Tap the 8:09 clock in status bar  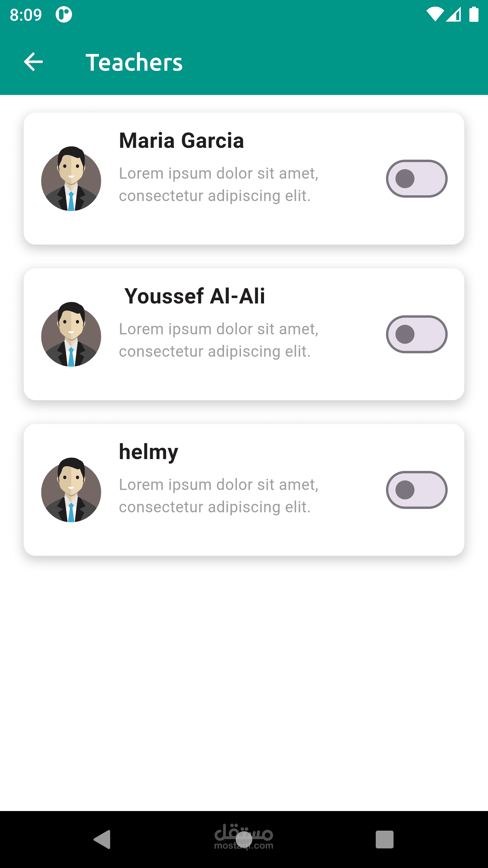[26, 15]
